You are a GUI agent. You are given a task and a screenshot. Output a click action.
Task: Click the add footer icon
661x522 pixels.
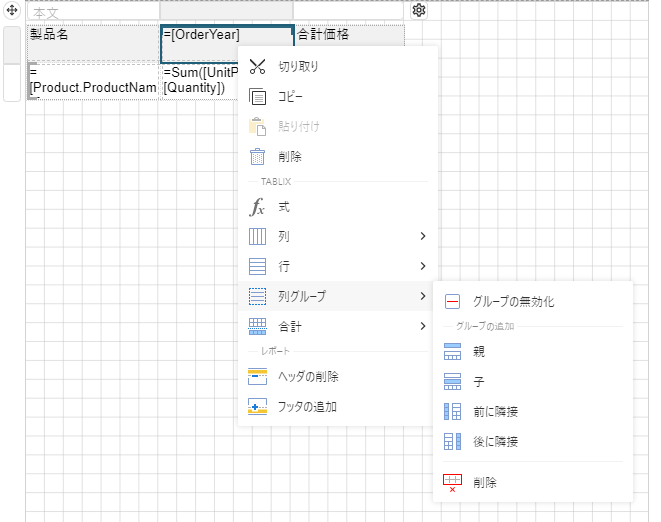coord(257,407)
